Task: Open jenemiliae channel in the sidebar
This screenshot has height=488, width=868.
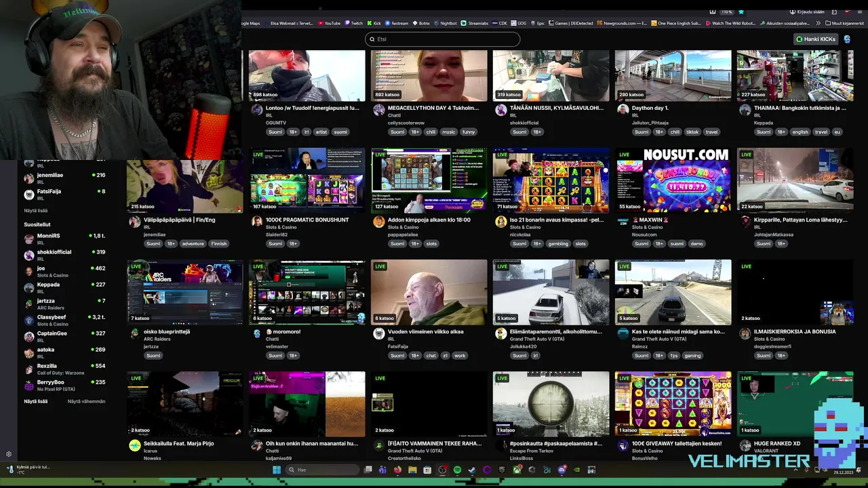Action: tap(64, 178)
